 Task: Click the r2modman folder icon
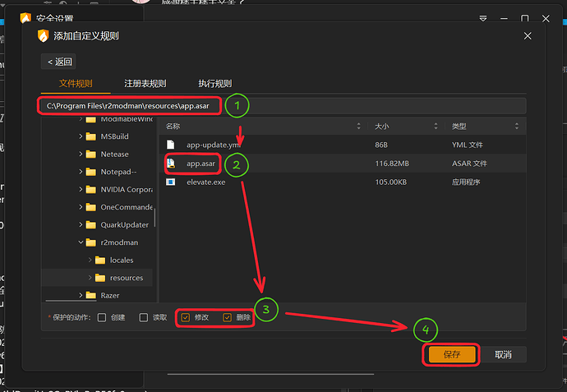click(x=91, y=242)
